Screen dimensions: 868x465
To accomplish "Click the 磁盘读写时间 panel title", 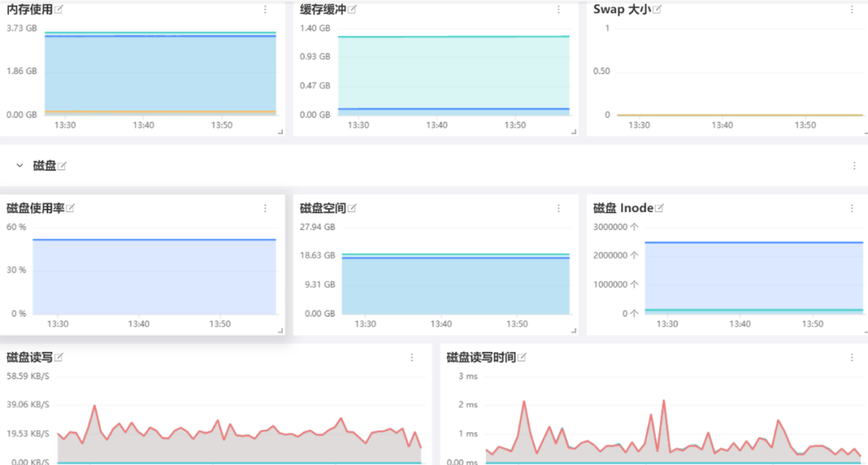I will tap(481, 357).
